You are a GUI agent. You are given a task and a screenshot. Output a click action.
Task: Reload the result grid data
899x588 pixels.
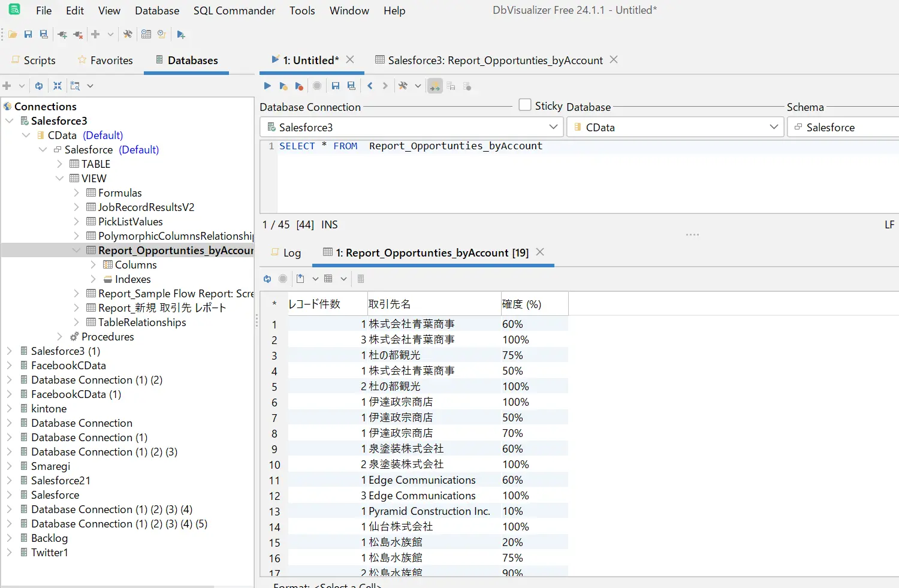[267, 279]
